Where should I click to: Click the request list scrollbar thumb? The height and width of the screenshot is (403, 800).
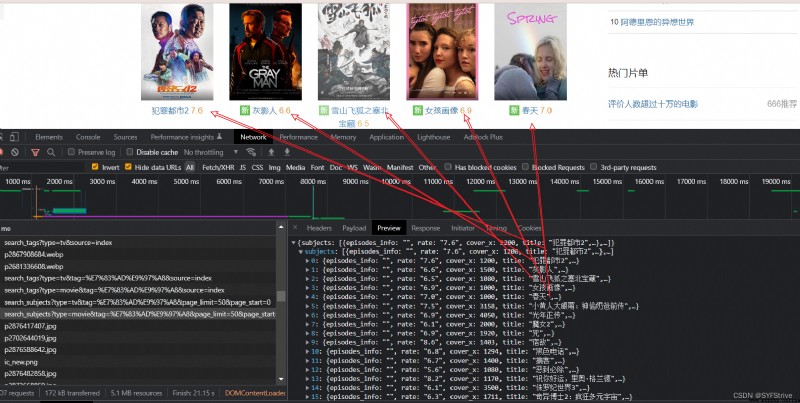coord(281,296)
